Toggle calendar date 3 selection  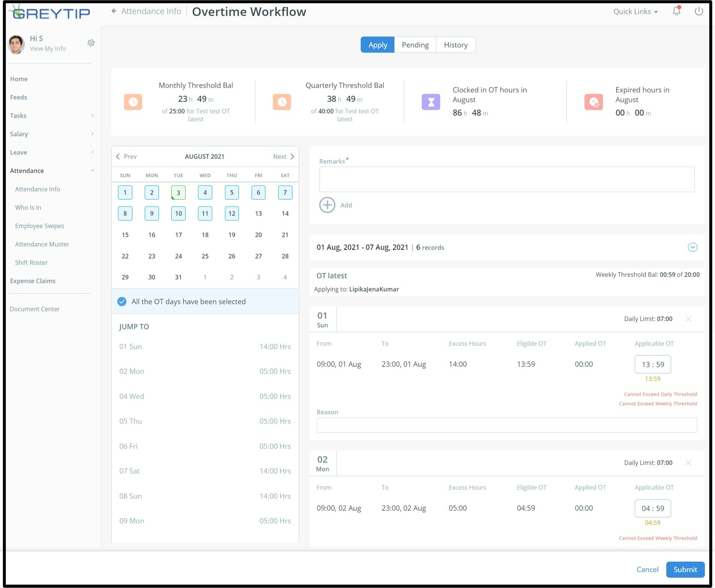pos(178,192)
